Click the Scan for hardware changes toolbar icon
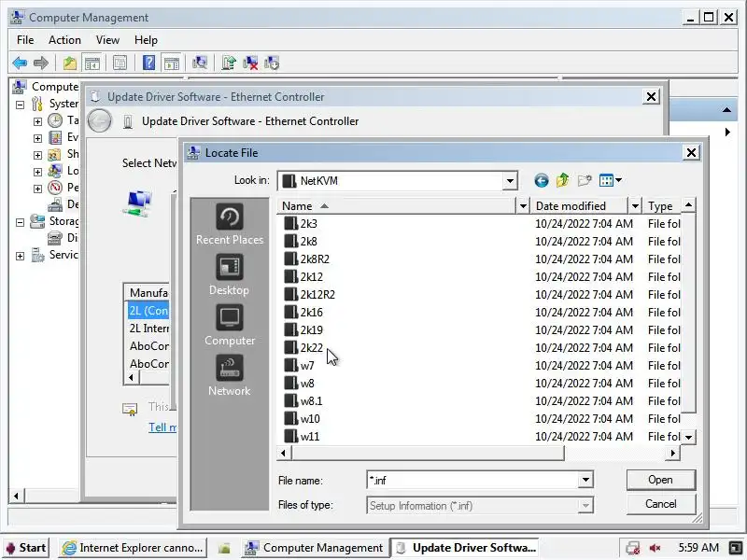The image size is (747, 560). tap(200, 63)
